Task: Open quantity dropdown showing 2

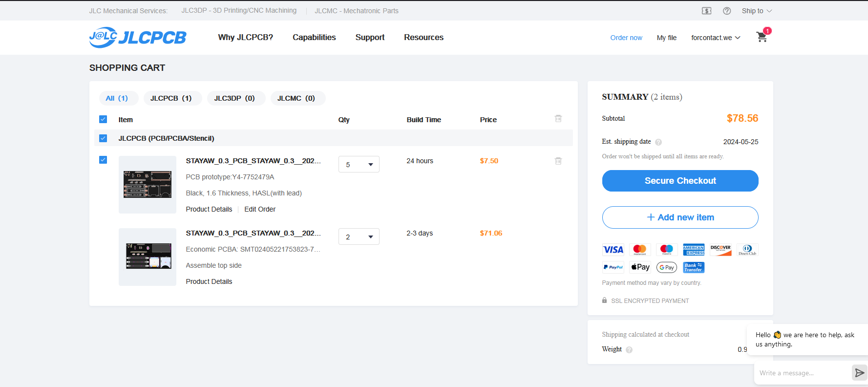Action: [x=359, y=236]
